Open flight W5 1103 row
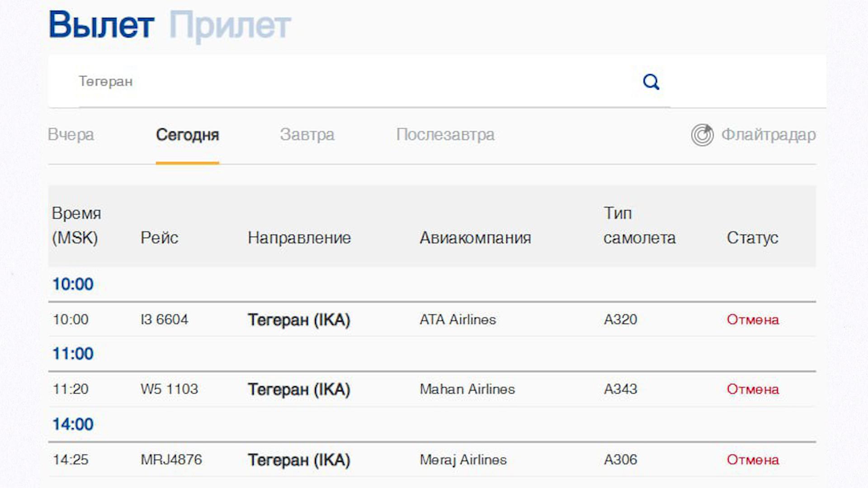The height and width of the screenshot is (488, 868). (x=169, y=389)
